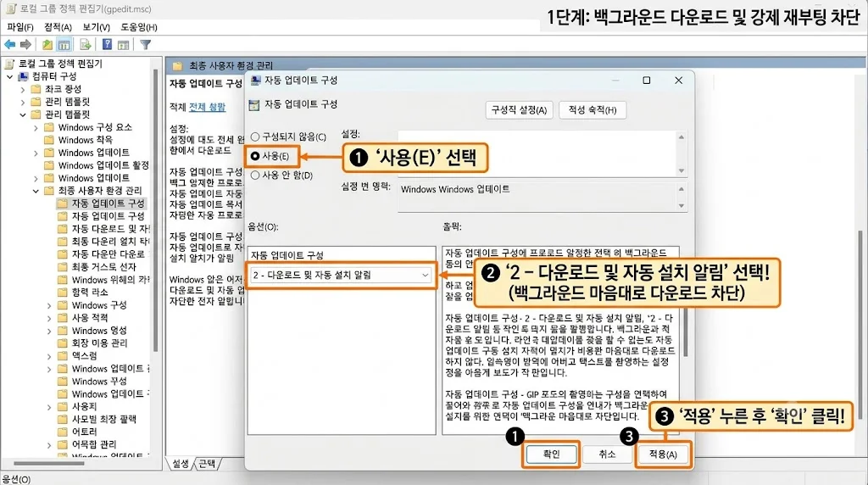Image resolution: width=868 pixels, height=485 pixels.
Task: Click the console tree horizontal scrollbar
Action: [48, 463]
